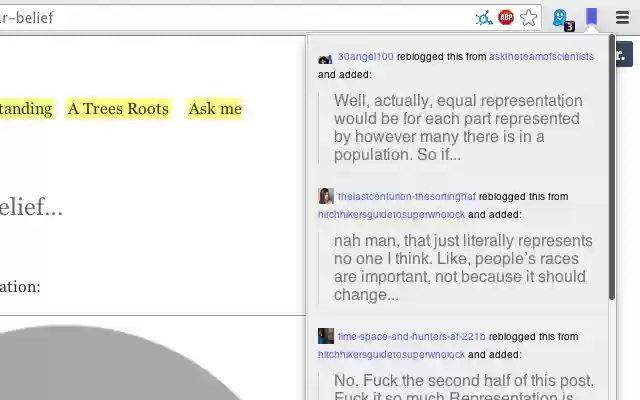Click the dark Tumblr button behind the popup
The image size is (640, 400).
point(624,54)
